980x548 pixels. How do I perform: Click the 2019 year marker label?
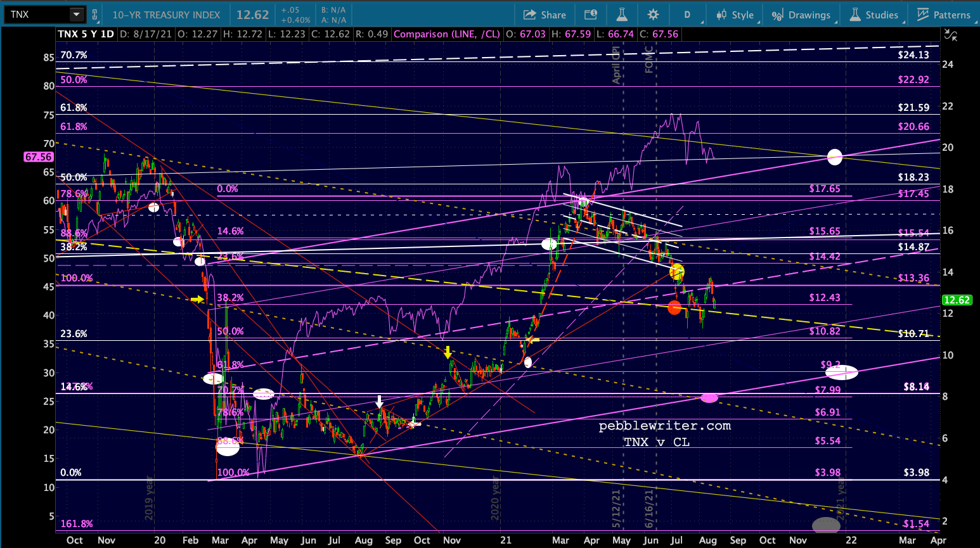tap(150, 498)
